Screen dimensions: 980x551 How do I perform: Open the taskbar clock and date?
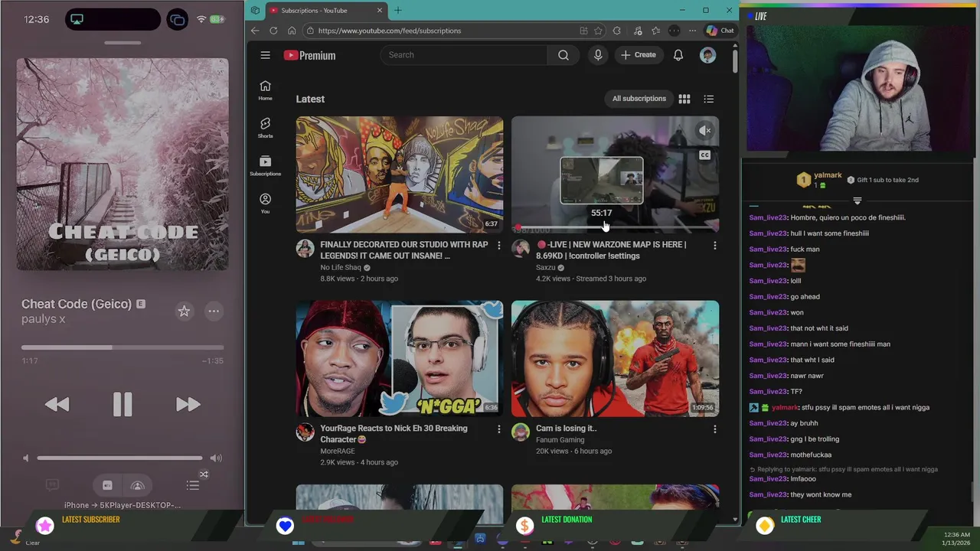click(958, 538)
